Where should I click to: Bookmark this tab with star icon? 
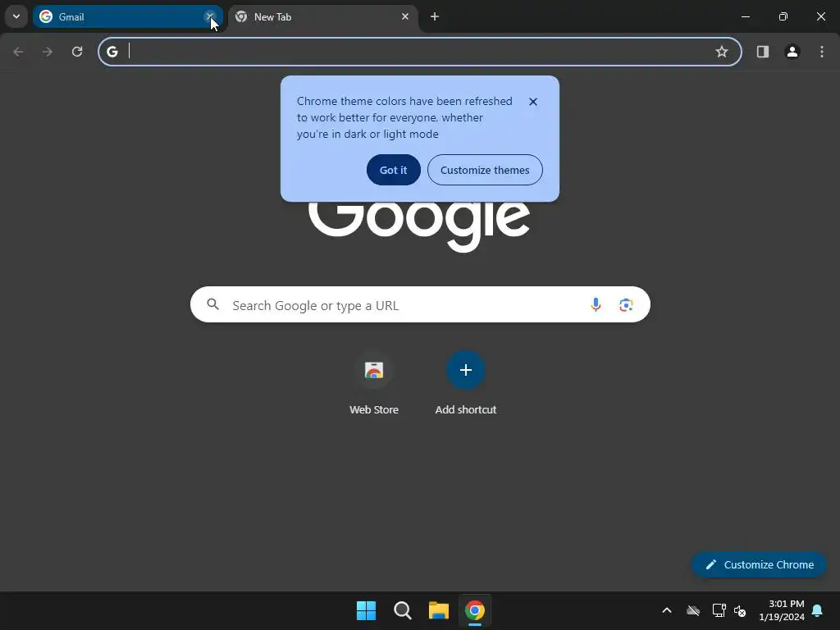722,52
